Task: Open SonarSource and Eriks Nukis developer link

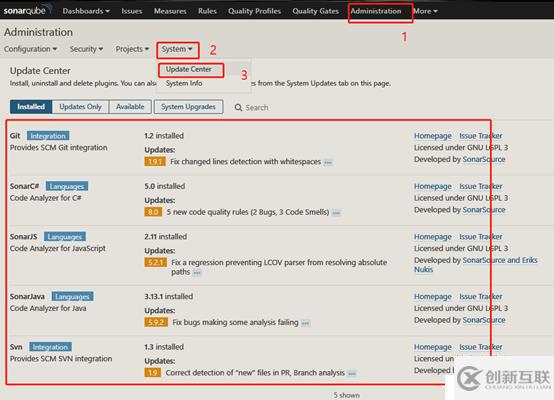Action: [x=500, y=260]
